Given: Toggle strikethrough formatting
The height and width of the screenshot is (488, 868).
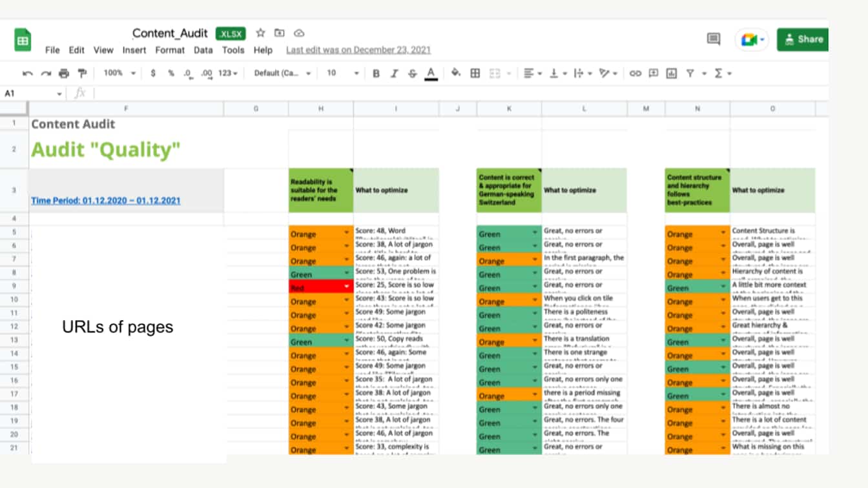Looking at the screenshot, I should pyautogui.click(x=412, y=73).
